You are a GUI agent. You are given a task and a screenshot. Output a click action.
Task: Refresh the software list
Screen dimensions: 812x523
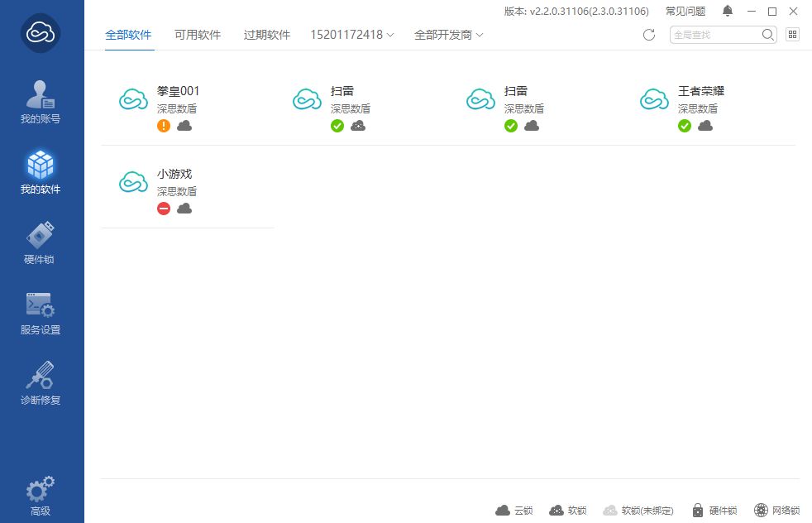point(649,35)
